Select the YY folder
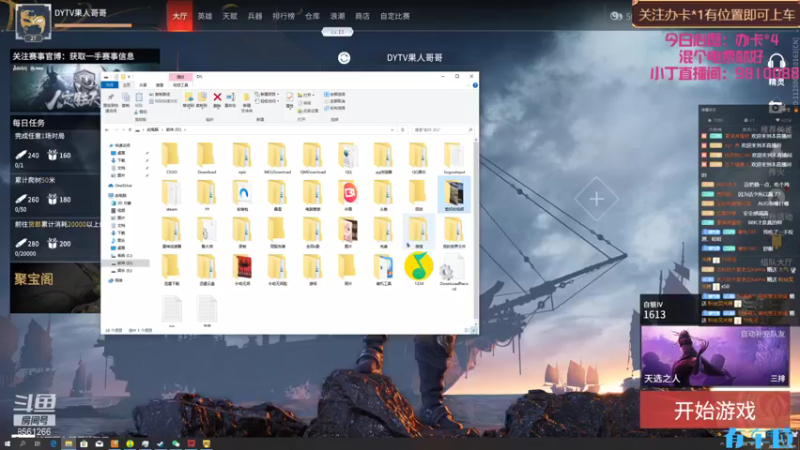Screen dimensions: 800x450 (207, 195)
